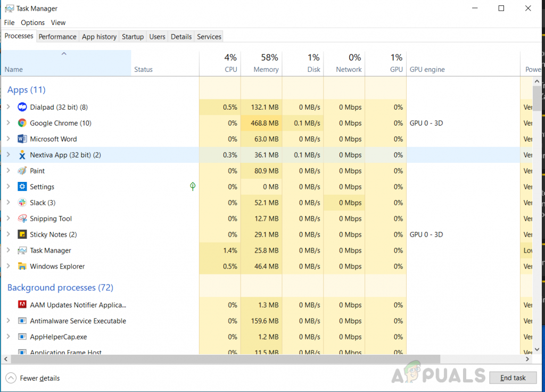Click the Windows Explorer folder icon
Viewport: 545px width, 392px height.
click(22, 266)
